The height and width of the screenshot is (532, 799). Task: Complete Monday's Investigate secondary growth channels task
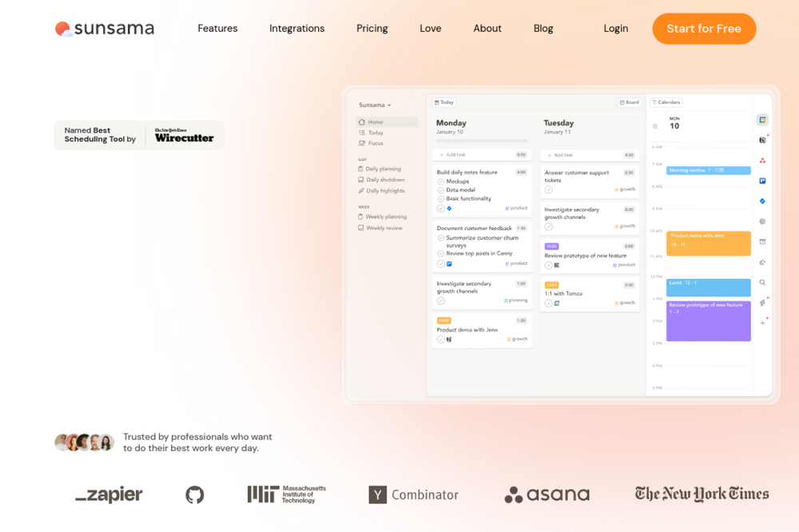click(441, 301)
